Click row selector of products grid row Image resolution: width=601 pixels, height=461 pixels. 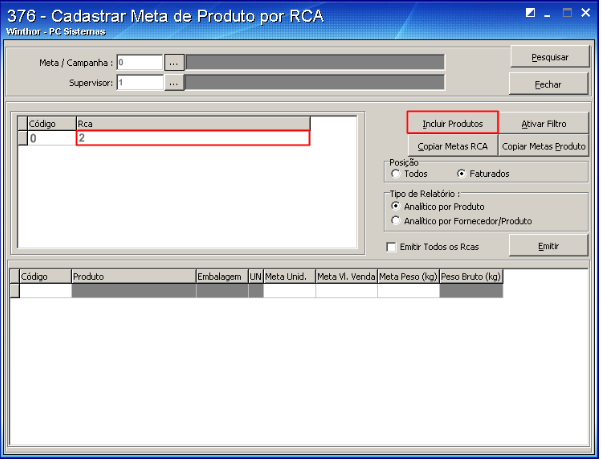(x=15, y=291)
